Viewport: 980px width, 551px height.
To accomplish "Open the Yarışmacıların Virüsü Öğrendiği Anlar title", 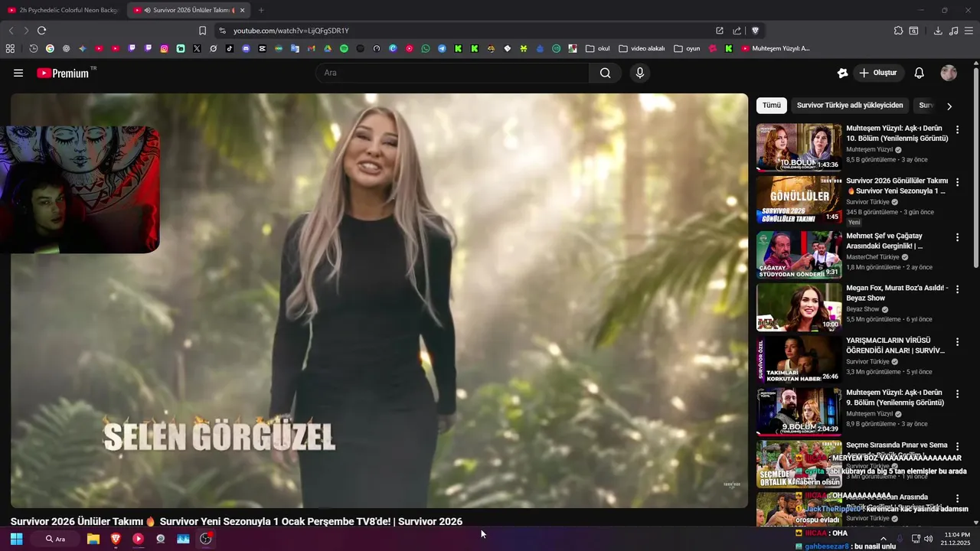I will [895, 345].
